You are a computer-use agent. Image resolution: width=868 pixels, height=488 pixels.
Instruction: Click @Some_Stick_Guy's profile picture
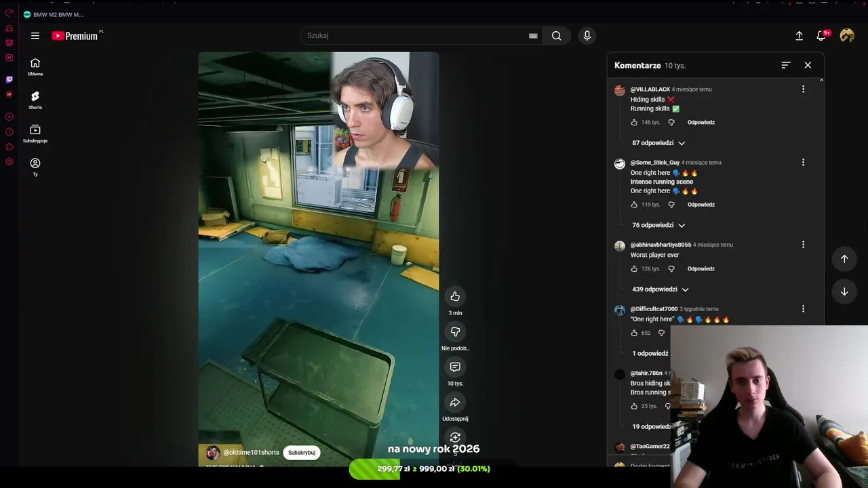(x=620, y=164)
